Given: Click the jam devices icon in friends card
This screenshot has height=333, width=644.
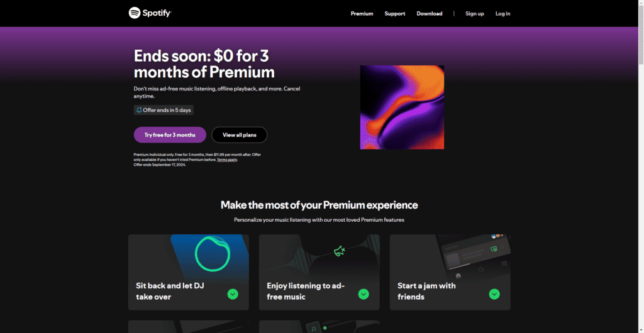Looking at the screenshot, I should [x=494, y=249].
